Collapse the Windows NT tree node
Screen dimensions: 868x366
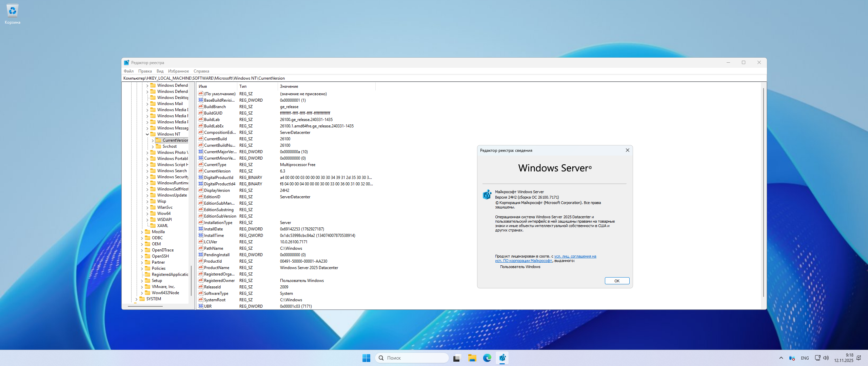coord(147,134)
